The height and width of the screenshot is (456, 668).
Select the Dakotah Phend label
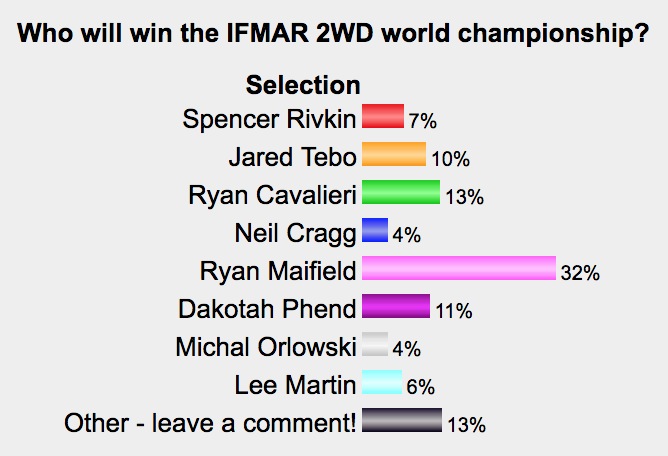(x=267, y=309)
